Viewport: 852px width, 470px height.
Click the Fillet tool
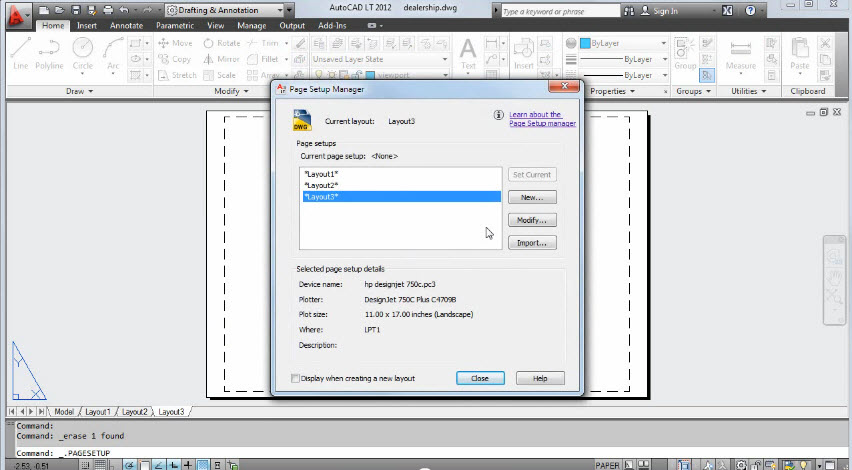pos(263,59)
